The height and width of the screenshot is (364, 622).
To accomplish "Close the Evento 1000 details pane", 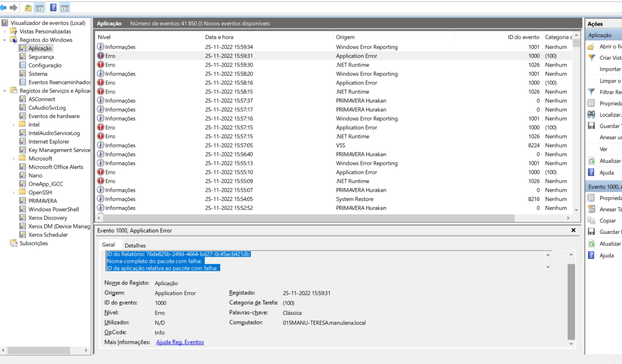I will tap(573, 230).
